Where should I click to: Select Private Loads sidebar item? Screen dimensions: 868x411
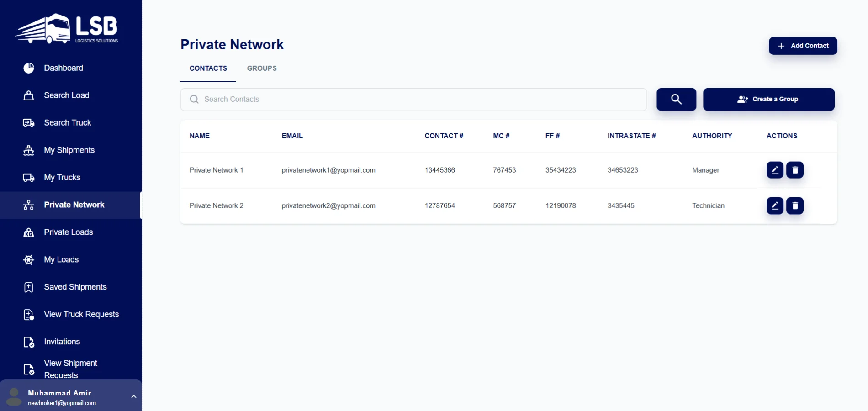[68, 232]
